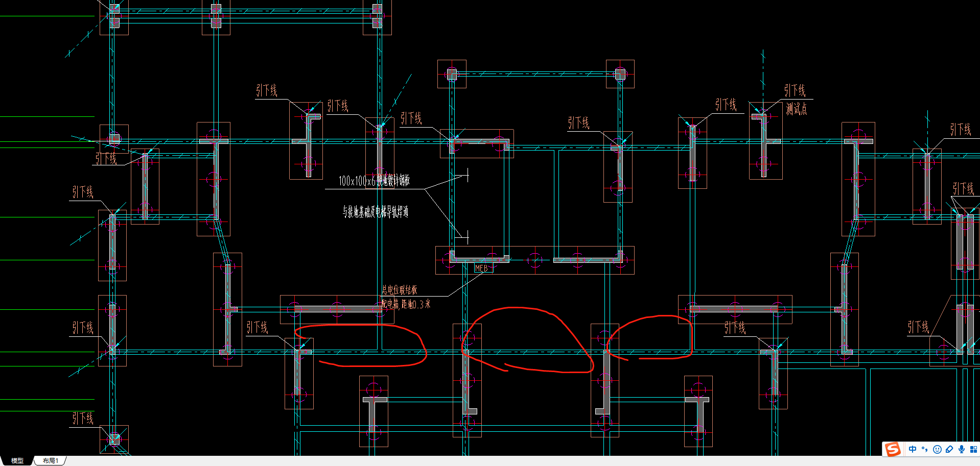This screenshot has height=466, width=980.
Task: Select the 配电箱,距地0.3米 annotation text
Action: click(406, 304)
